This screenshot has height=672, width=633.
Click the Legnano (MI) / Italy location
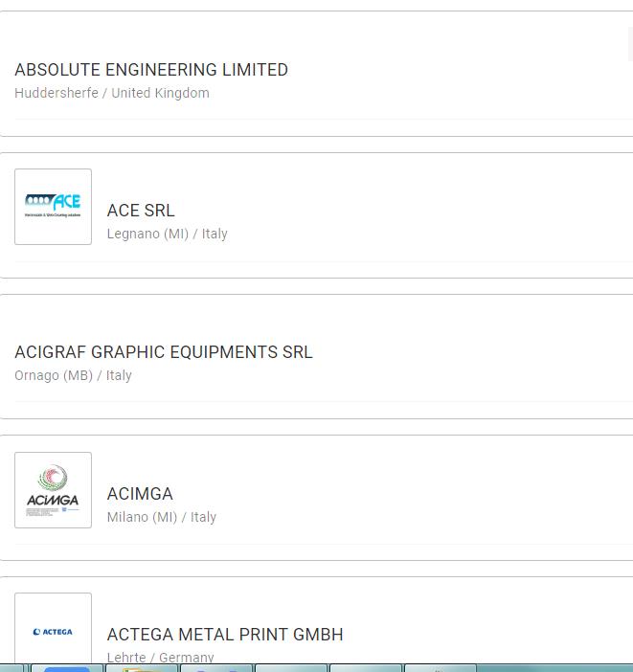(x=168, y=235)
